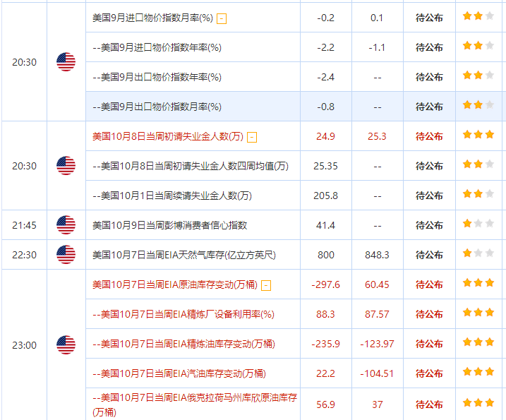Click star rating for 彭博消费者信心指数 row
506x420 pixels.
[x=478, y=223]
